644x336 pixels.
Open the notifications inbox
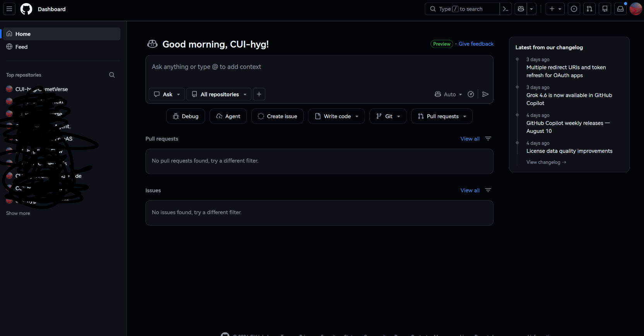[620, 9]
